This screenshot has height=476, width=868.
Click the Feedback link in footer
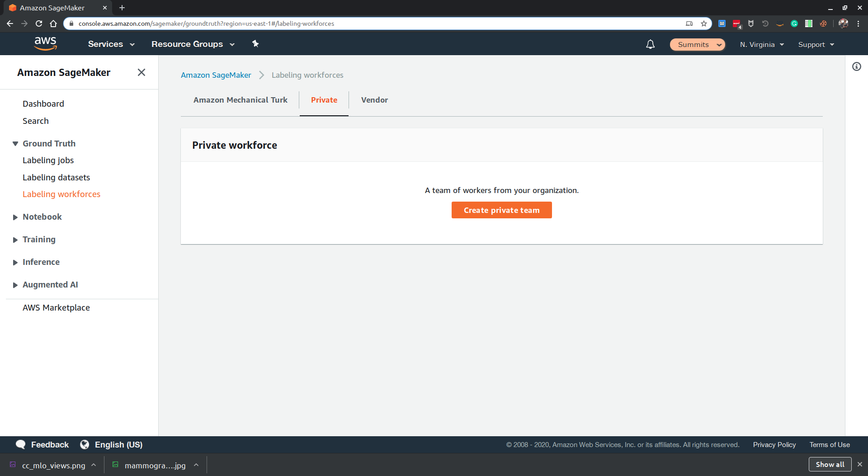pos(50,444)
